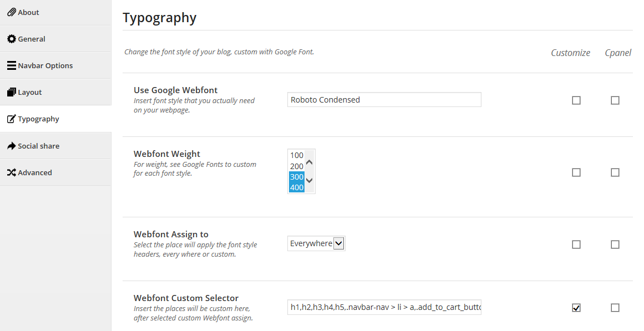Select weight 100 in the list

297,155
